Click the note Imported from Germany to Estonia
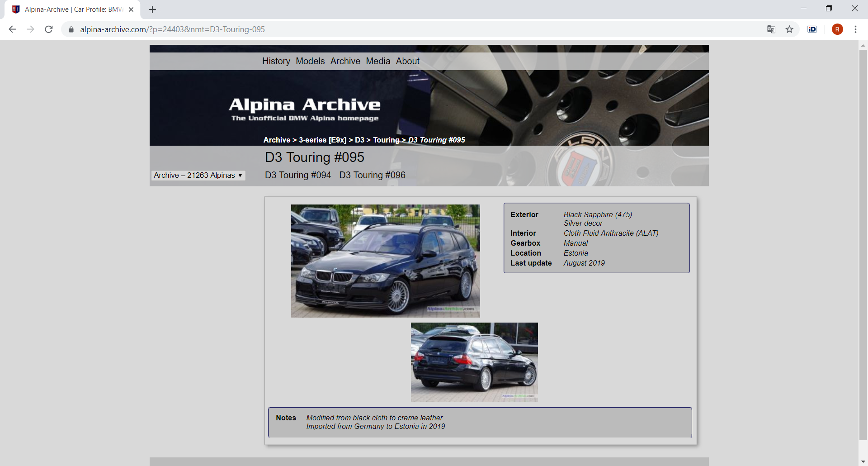The height and width of the screenshot is (466, 868). (376, 427)
